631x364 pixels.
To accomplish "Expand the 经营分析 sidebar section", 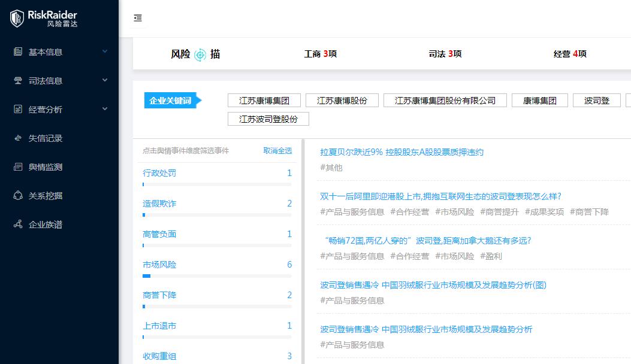I will [105, 109].
